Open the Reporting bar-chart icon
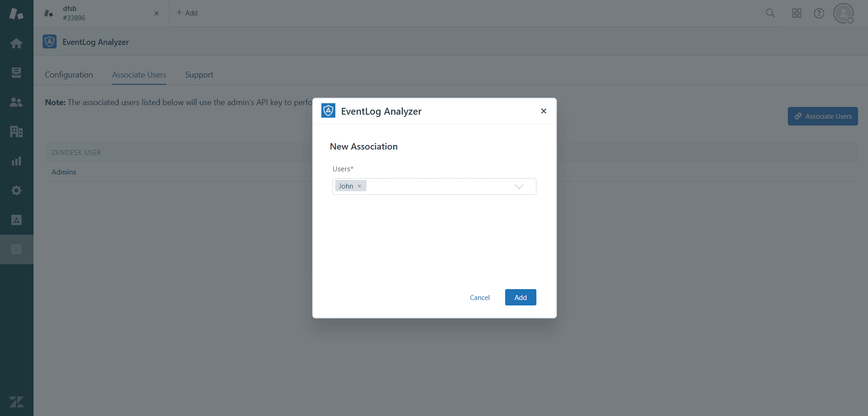868x416 pixels. point(16,161)
